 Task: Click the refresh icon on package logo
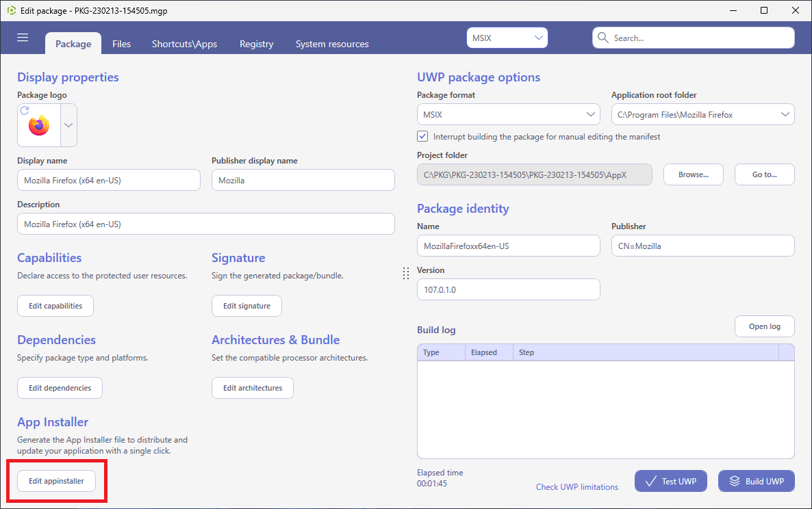(25, 111)
